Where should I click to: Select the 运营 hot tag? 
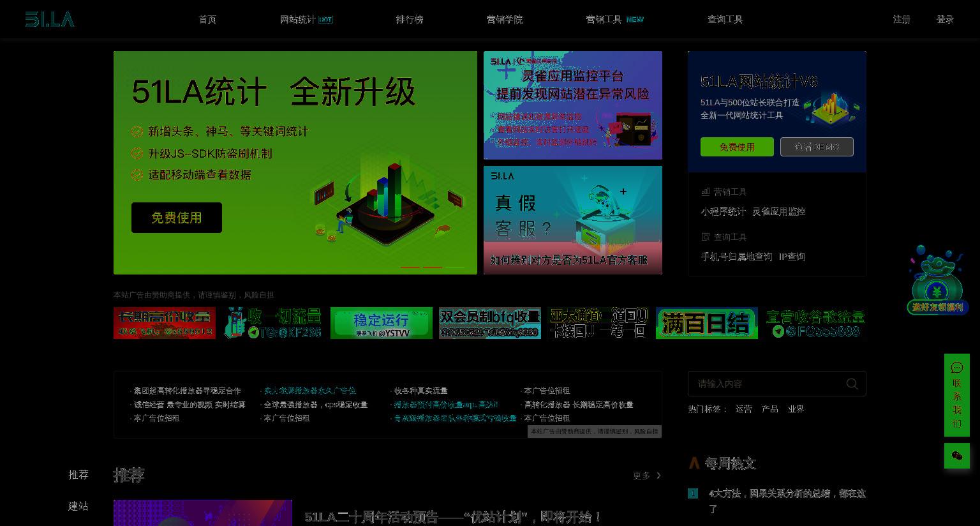744,409
